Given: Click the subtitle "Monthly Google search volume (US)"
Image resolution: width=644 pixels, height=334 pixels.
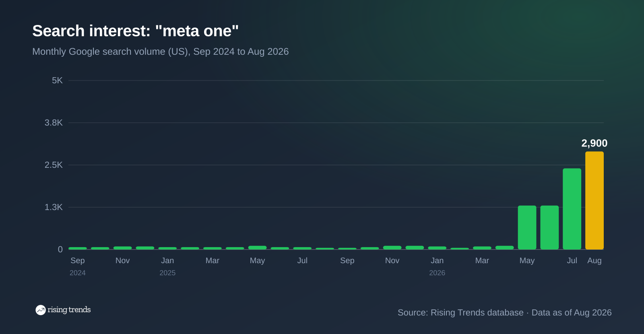Looking at the screenshot, I should pyautogui.click(x=111, y=52).
